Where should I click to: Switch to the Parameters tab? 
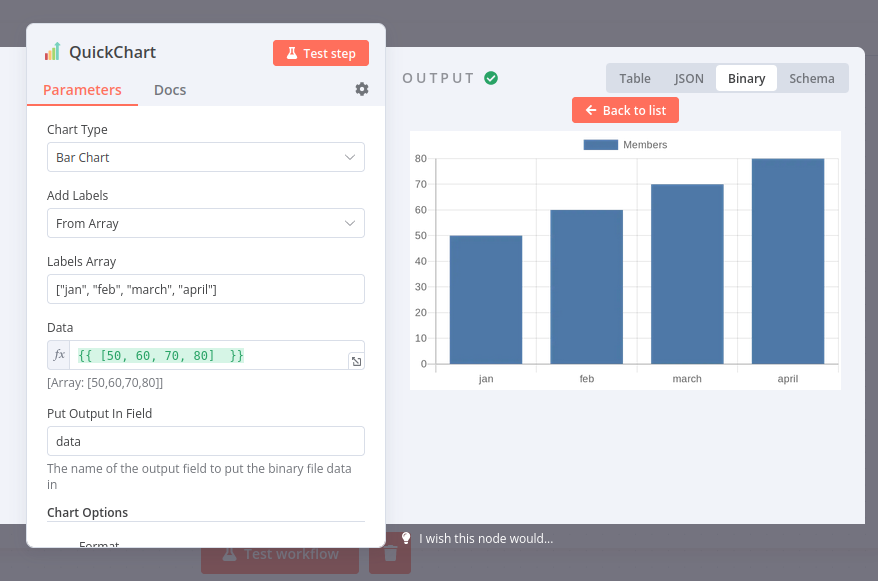[82, 89]
